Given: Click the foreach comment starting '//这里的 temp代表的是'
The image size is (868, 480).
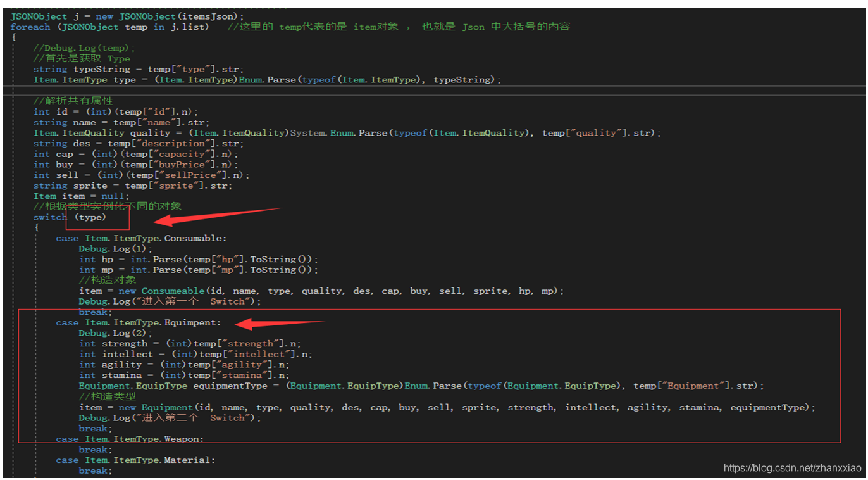Looking at the screenshot, I should point(399,27).
